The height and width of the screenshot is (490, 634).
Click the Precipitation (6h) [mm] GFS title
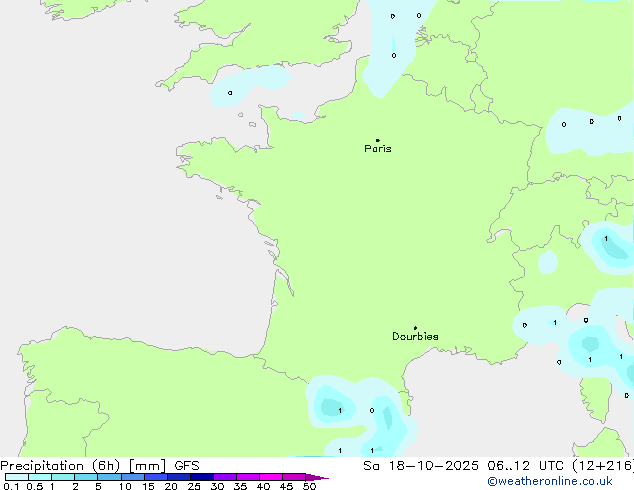click(x=100, y=466)
